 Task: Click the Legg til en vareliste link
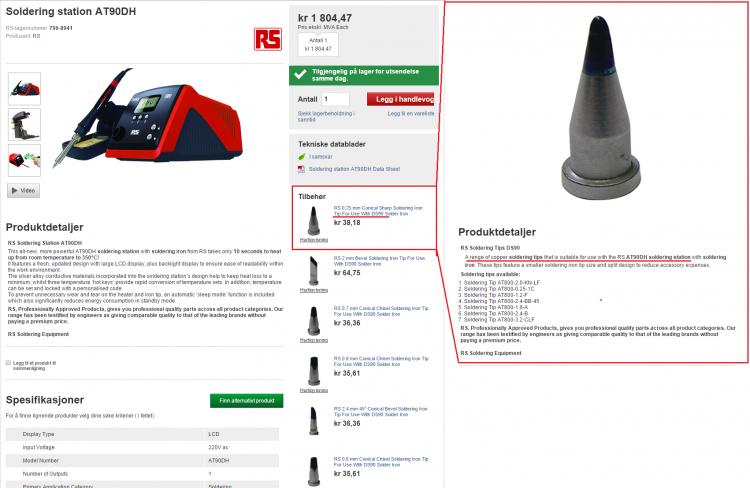411,114
